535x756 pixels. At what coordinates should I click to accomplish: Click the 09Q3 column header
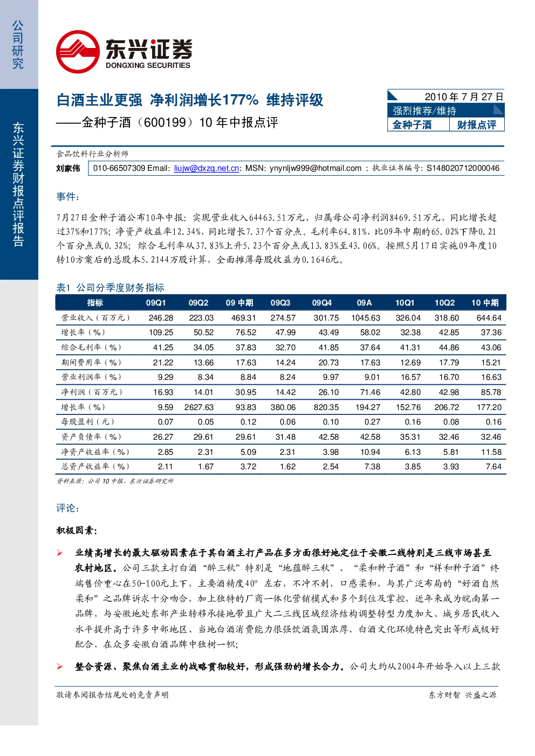click(280, 303)
